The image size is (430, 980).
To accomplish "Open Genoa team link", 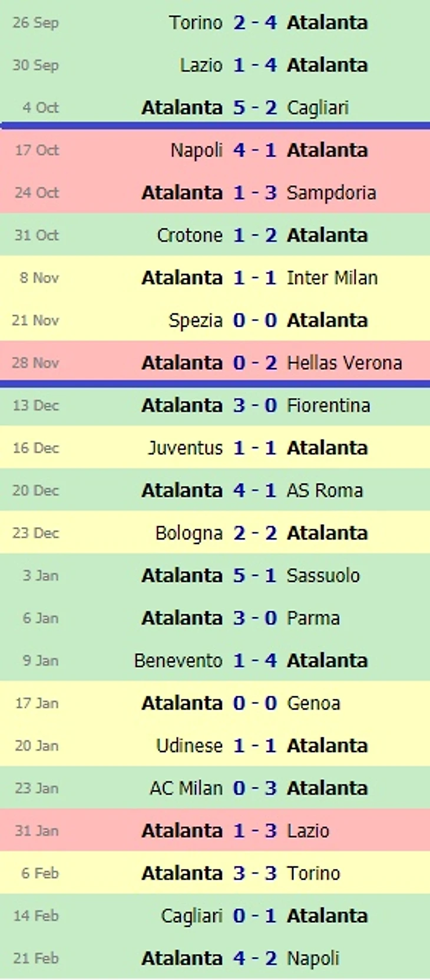I will click(x=313, y=703).
